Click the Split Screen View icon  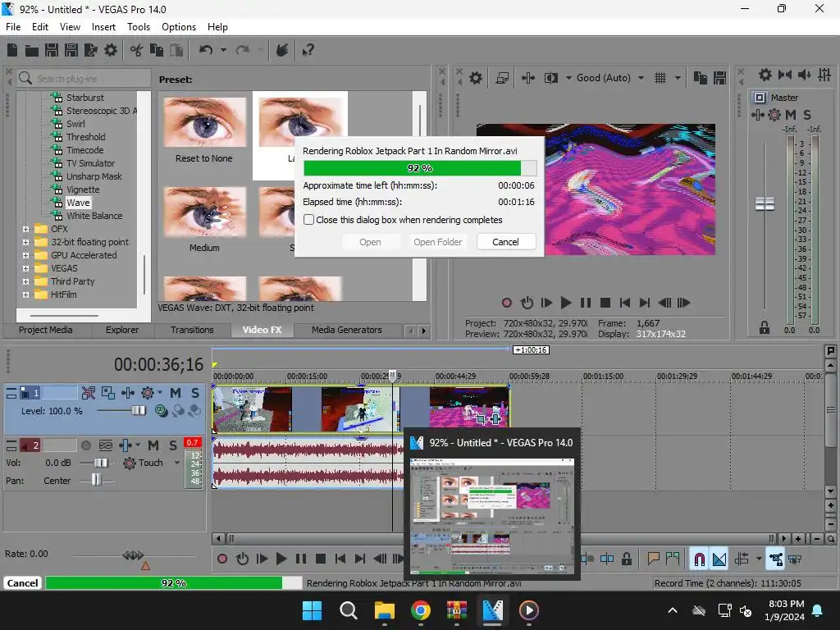pos(551,78)
